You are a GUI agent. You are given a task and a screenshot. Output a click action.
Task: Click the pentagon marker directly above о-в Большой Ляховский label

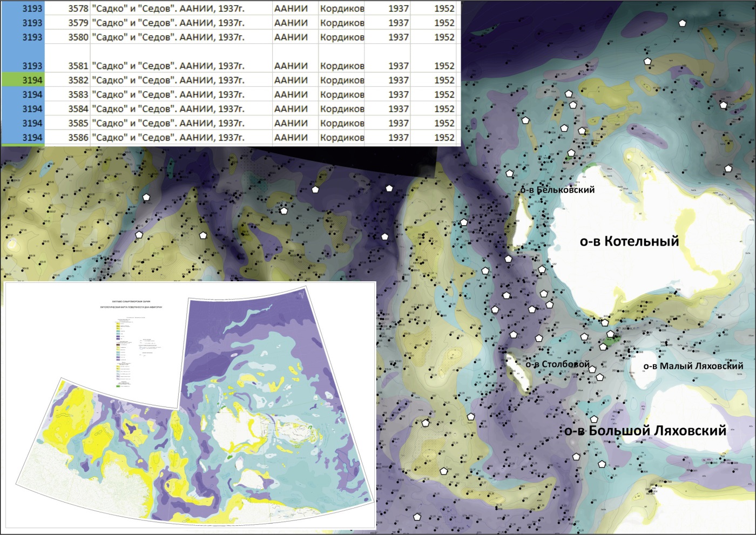(593, 419)
